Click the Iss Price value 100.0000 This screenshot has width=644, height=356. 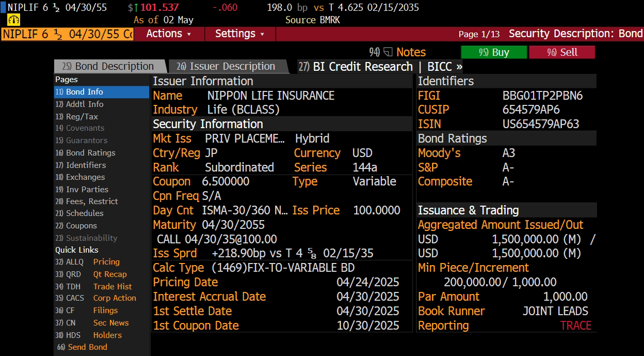pyautogui.click(x=377, y=210)
